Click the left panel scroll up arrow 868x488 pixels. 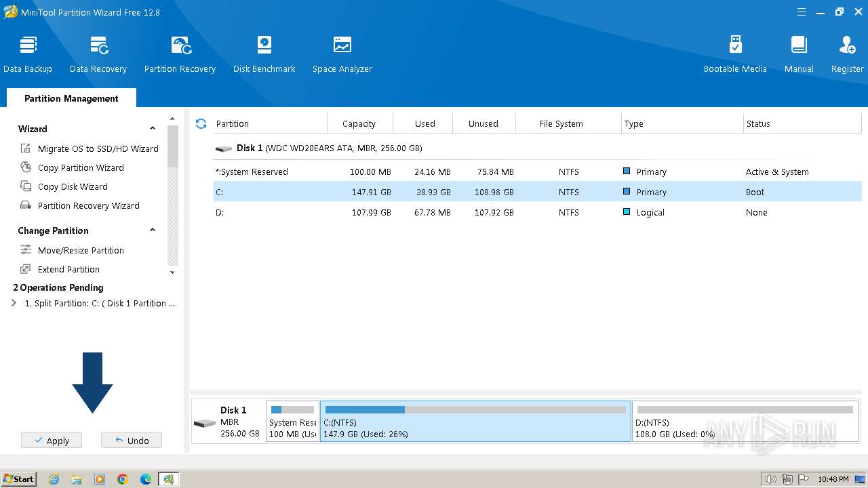pos(172,119)
